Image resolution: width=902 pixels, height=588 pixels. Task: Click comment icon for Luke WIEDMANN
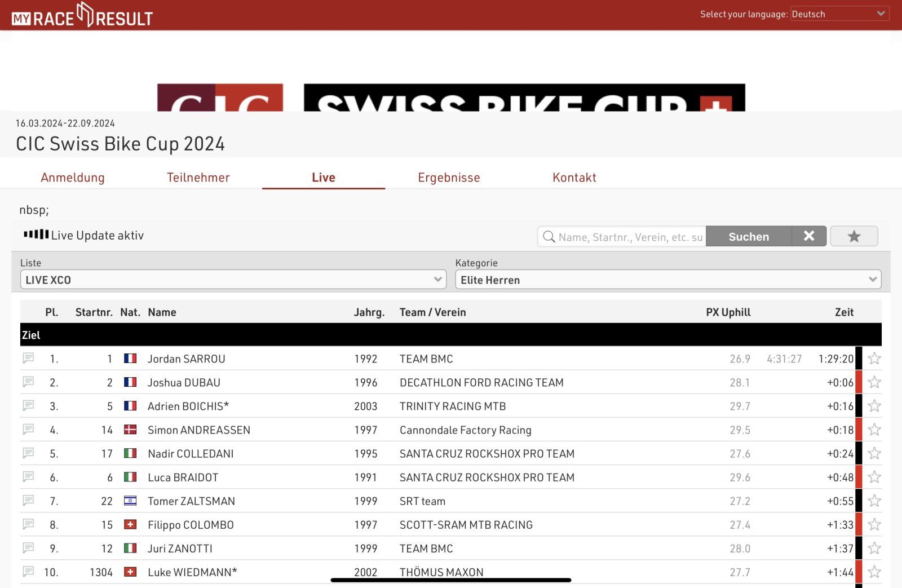(28, 572)
